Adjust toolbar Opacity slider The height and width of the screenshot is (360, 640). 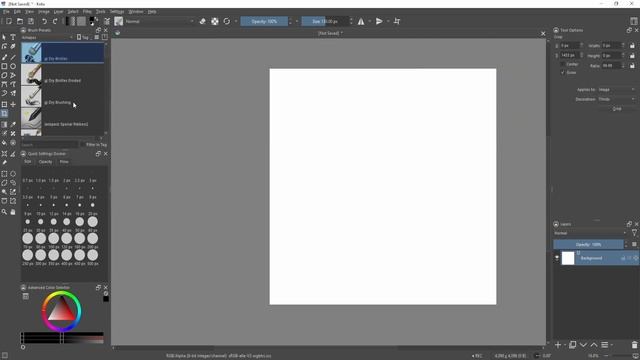click(x=264, y=21)
